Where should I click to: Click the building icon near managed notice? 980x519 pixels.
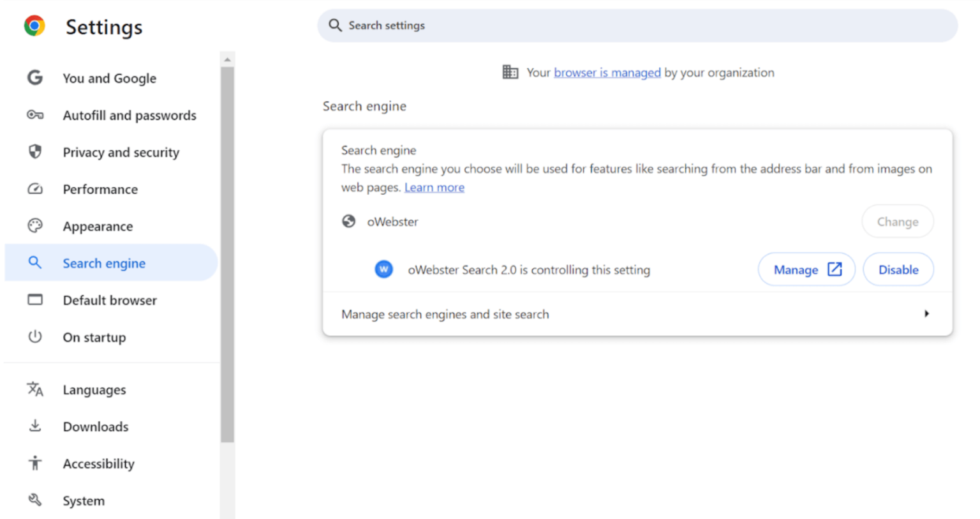510,72
